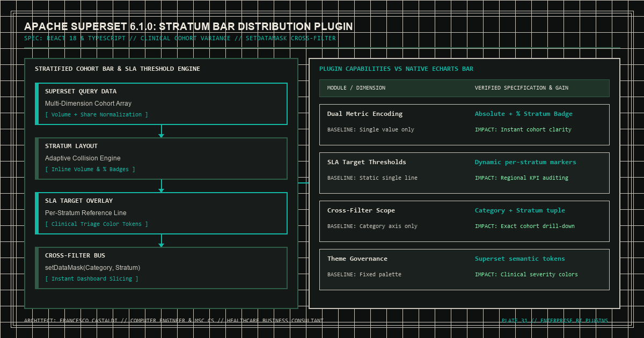Click 'IMPACT: Exact cohort drill-down' text
Screen dimensions: 644x338
(x=525, y=226)
